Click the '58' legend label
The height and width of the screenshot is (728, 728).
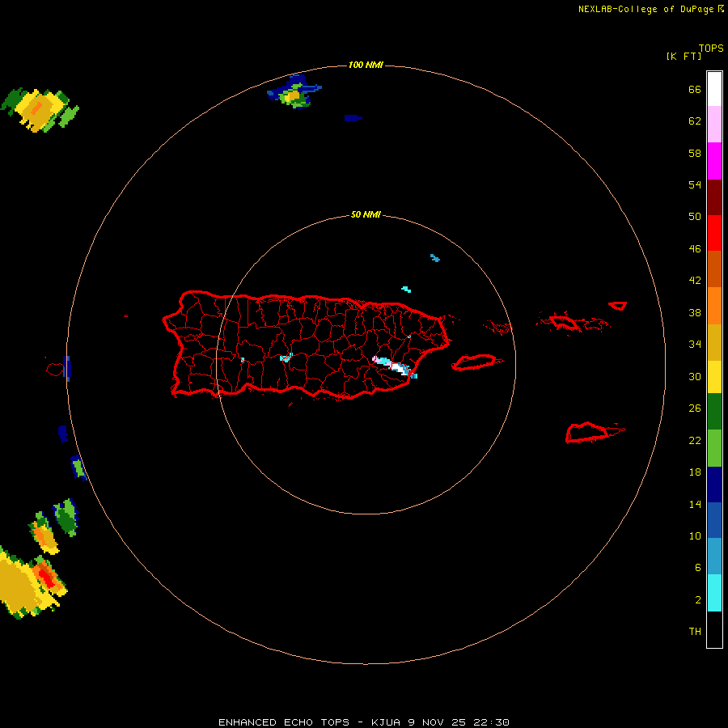695,153
